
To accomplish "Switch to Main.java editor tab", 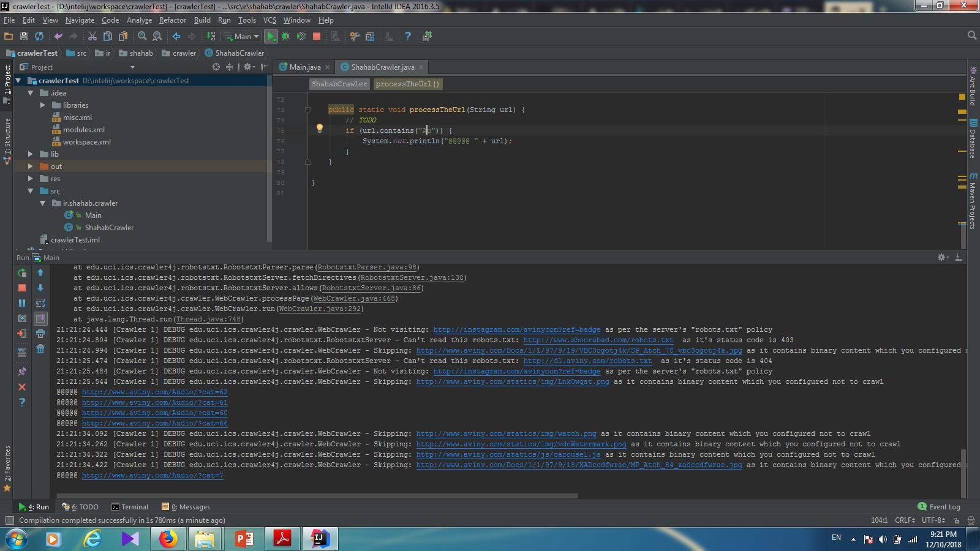I will [304, 67].
